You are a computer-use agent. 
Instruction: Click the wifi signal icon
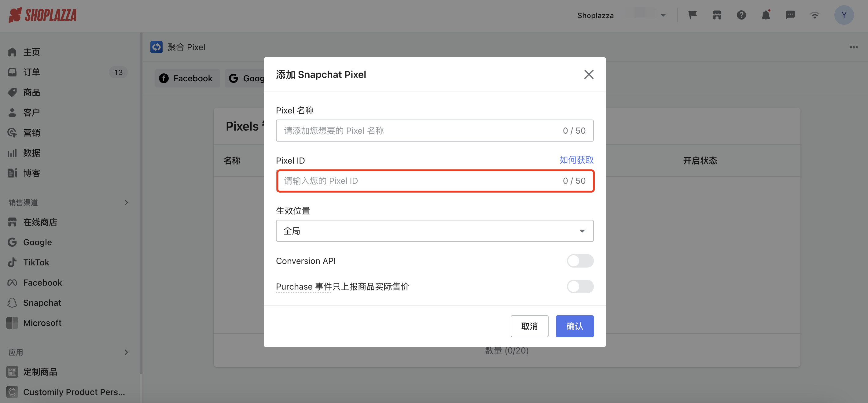[815, 15]
